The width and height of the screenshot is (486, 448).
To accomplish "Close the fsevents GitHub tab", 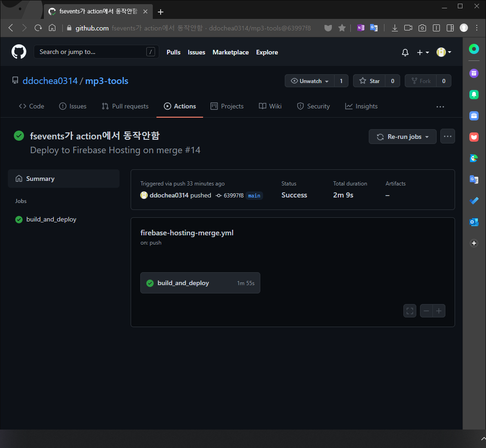I will tap(145, 12).
